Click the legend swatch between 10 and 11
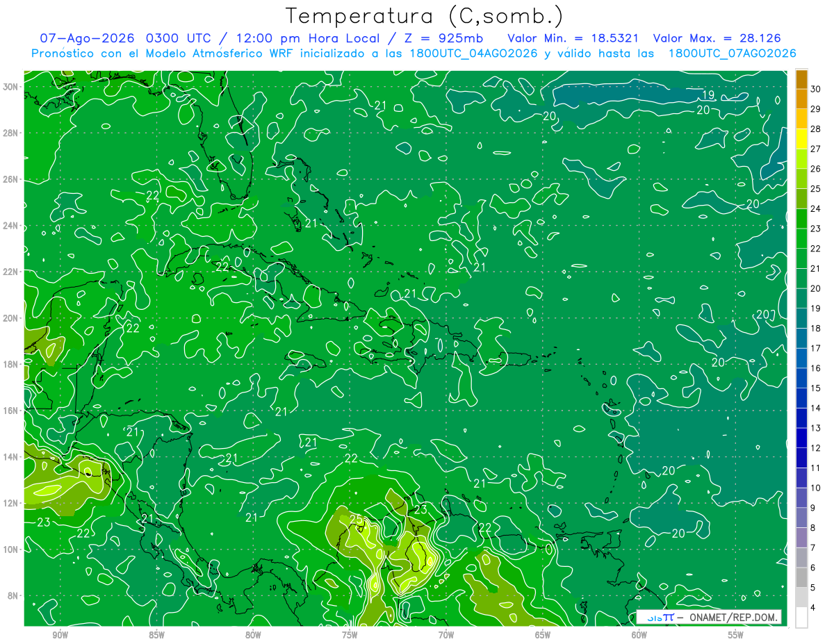834x644 pixels. [x=801, y=478]
